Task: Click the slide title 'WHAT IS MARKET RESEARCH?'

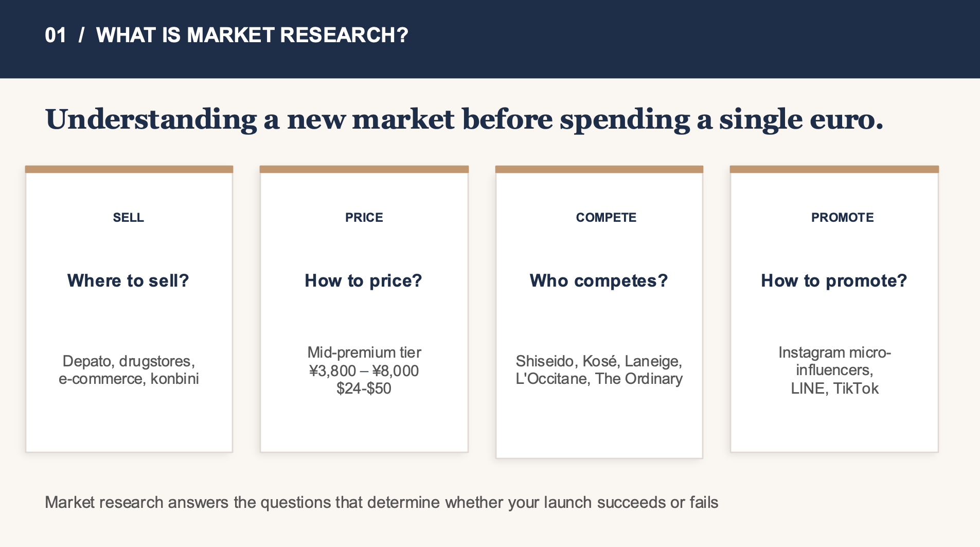Action: tap(252, 35)
